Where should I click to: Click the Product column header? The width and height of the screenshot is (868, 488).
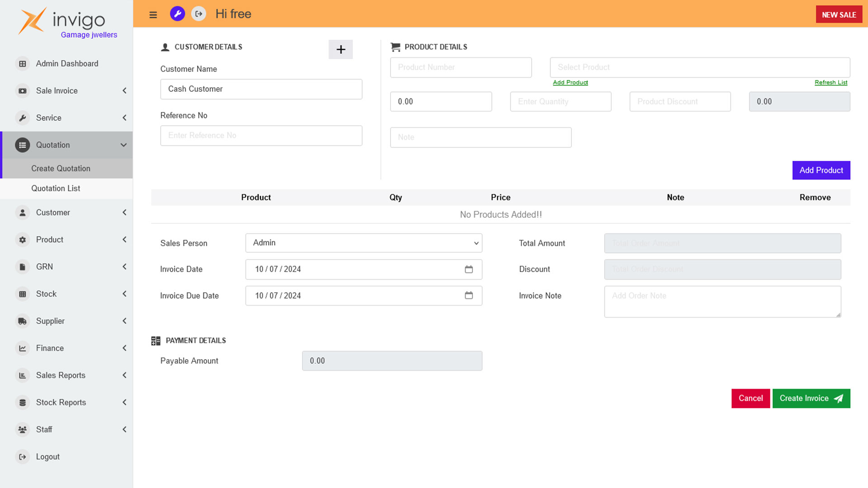[256, 197]
